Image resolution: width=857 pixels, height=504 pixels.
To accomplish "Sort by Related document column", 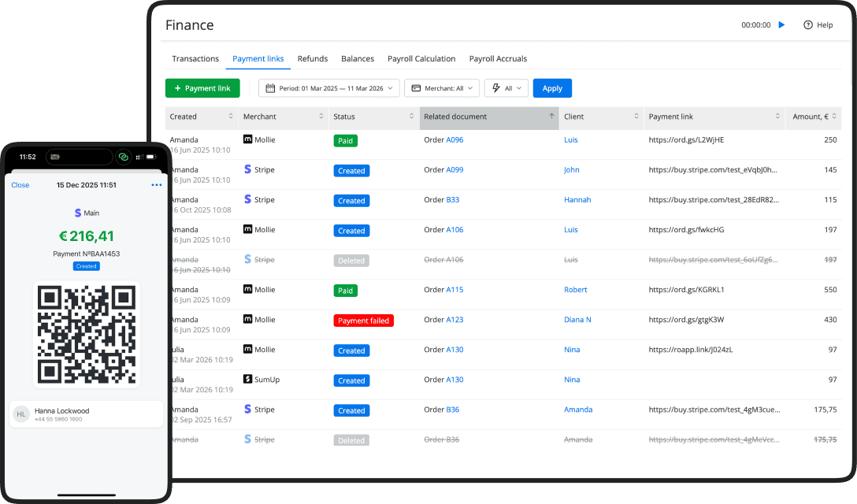I will 485,117.
